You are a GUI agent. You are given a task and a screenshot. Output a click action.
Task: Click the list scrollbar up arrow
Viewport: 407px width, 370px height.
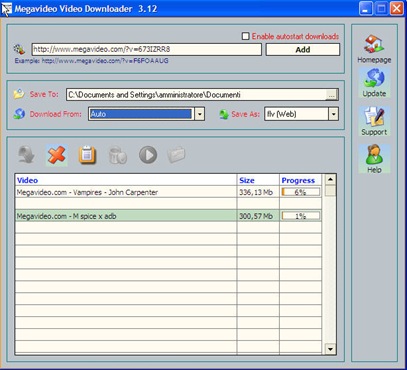(x=330, y=180)
